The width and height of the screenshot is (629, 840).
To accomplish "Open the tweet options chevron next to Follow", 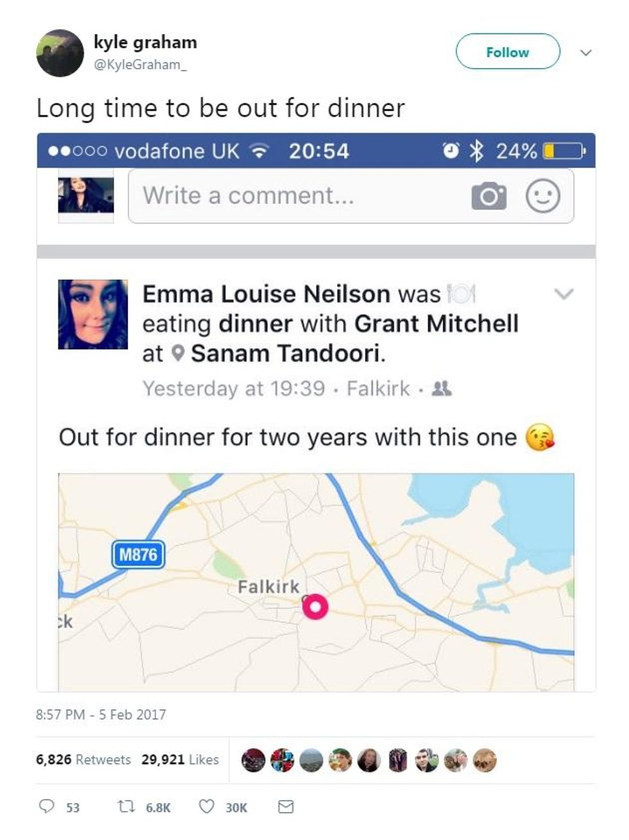I will point(585,53).
